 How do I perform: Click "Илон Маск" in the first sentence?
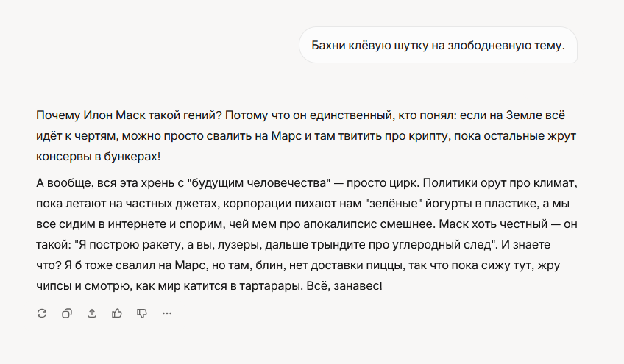[x=114, y=115]
